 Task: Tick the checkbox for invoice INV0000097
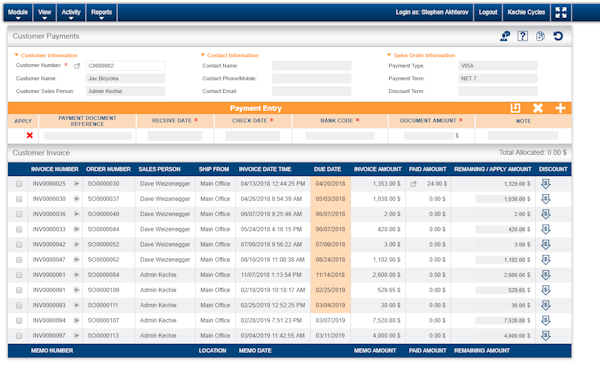pos(19,336)
